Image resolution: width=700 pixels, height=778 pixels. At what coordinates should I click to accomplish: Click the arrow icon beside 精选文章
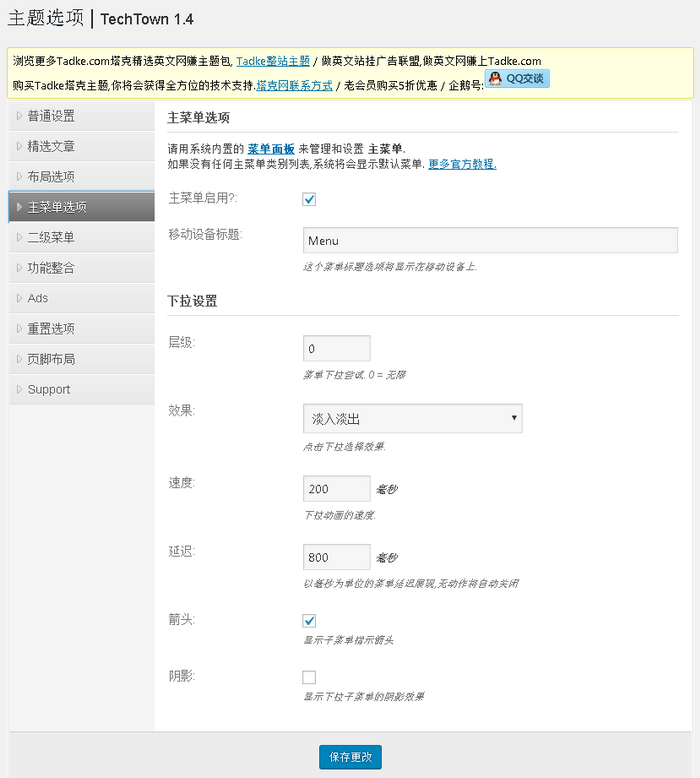point(19,146)
